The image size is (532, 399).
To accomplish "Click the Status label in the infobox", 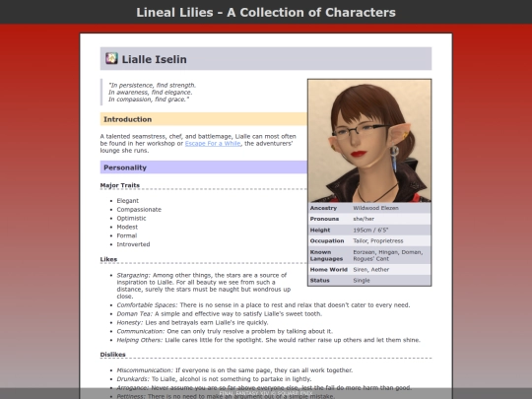I will click(319, 281).
